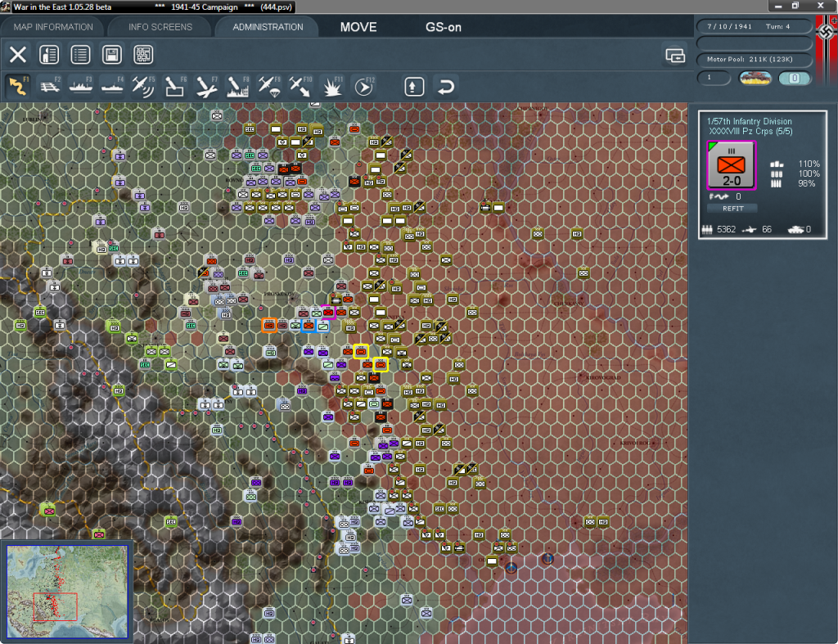Minimize the War in the East window
This screenshot has height=644, width=838.
[x=778, y=6]
